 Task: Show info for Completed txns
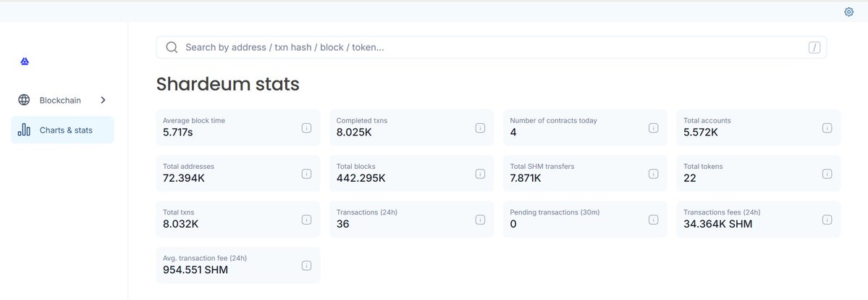click(x=480, y=128)
